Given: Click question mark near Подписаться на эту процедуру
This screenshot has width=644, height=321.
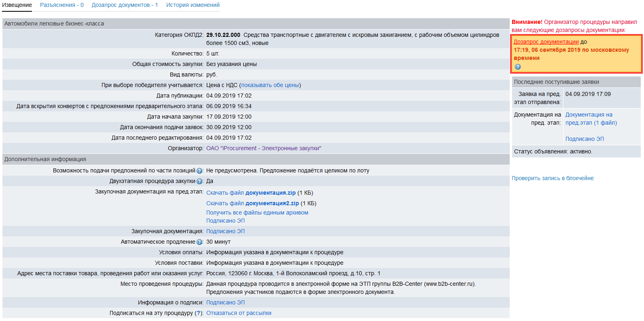Looking at the screenshot, I should tap(198, 313).
